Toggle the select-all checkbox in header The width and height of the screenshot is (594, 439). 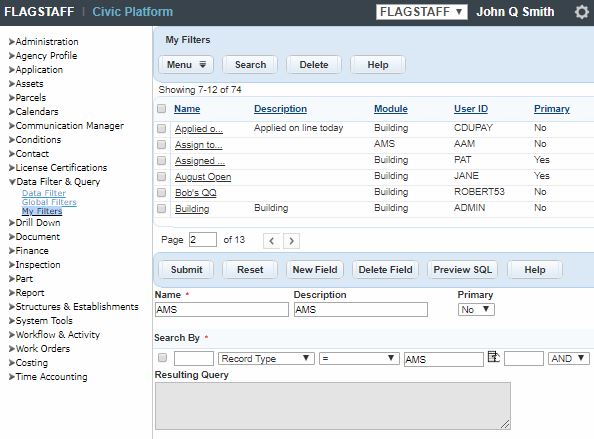(161, 109)
